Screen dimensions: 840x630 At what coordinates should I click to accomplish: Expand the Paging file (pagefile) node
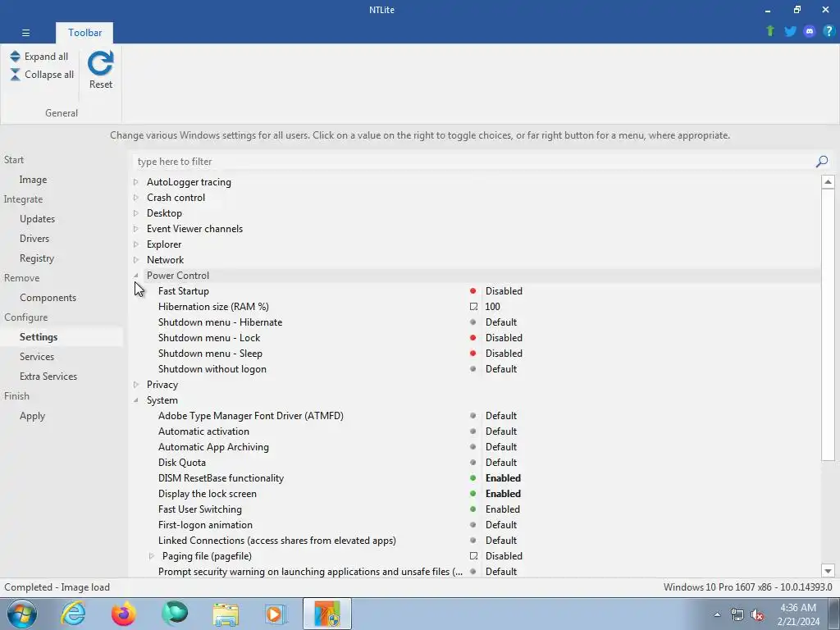[x=152, y=556]
